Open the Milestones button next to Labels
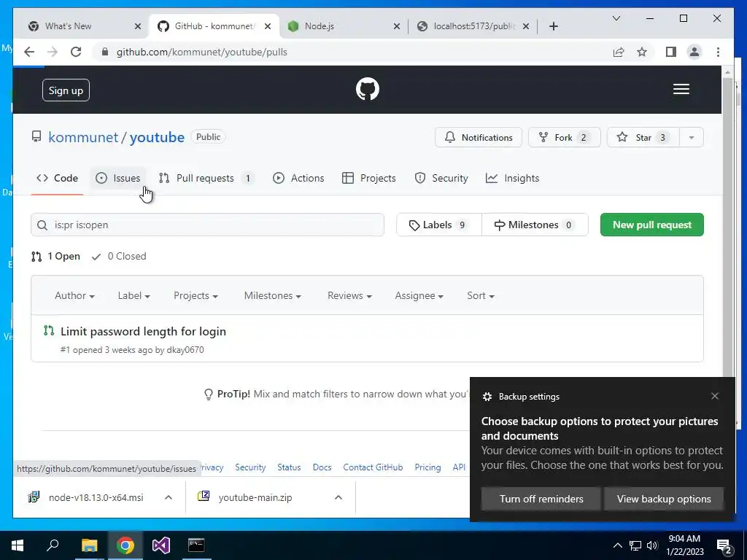Viewport: 747px width, 560px height. click(535, 225)
